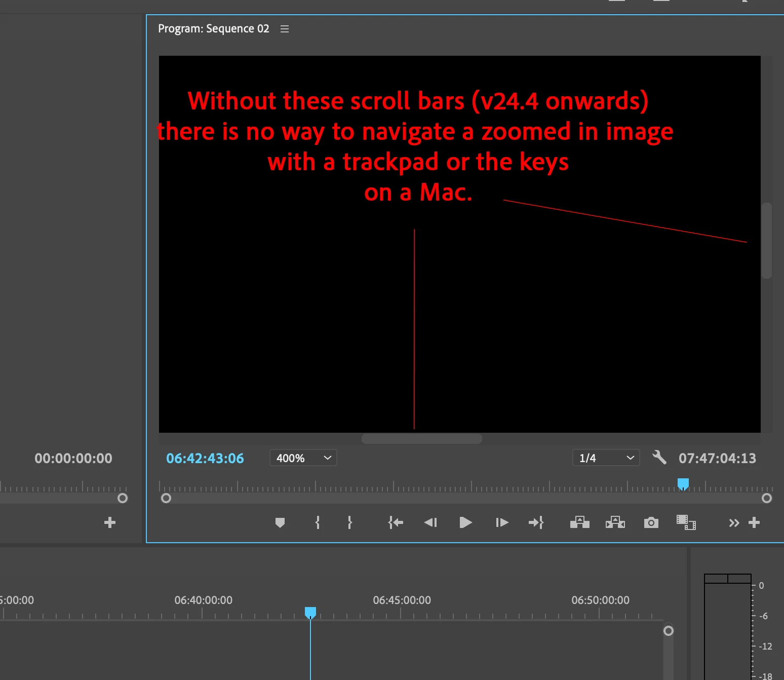Open the Source monitor Button Editor plus
This screenshot has height=680, width=784.
(x=110, y=522)
